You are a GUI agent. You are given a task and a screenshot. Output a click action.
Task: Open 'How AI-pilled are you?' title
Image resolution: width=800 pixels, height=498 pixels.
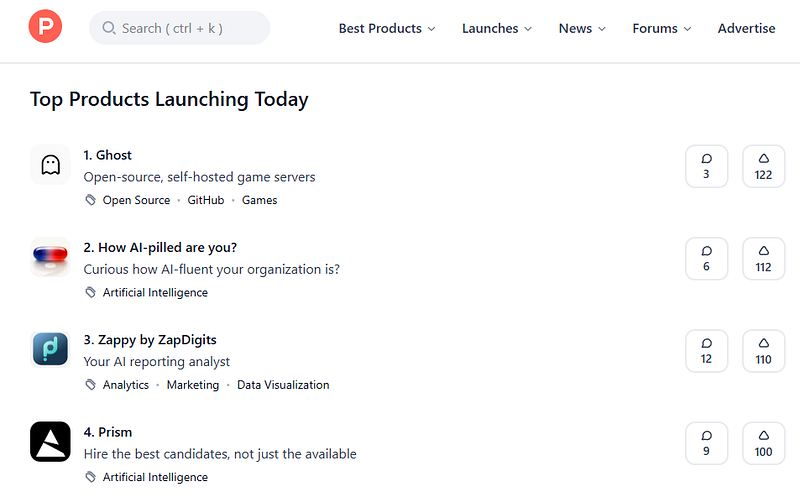pyautogui.click(x=160, y=247)
